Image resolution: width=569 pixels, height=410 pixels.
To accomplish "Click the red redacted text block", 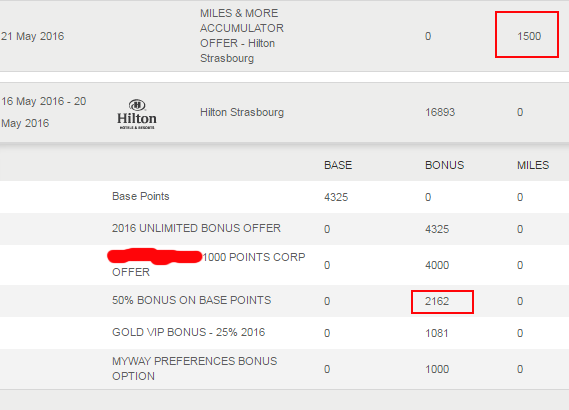I will tap(155, 257).
